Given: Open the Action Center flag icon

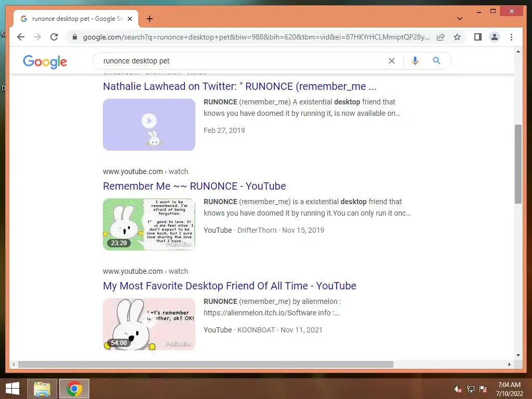Looking at the screenshot, I should tap(483, 389).
